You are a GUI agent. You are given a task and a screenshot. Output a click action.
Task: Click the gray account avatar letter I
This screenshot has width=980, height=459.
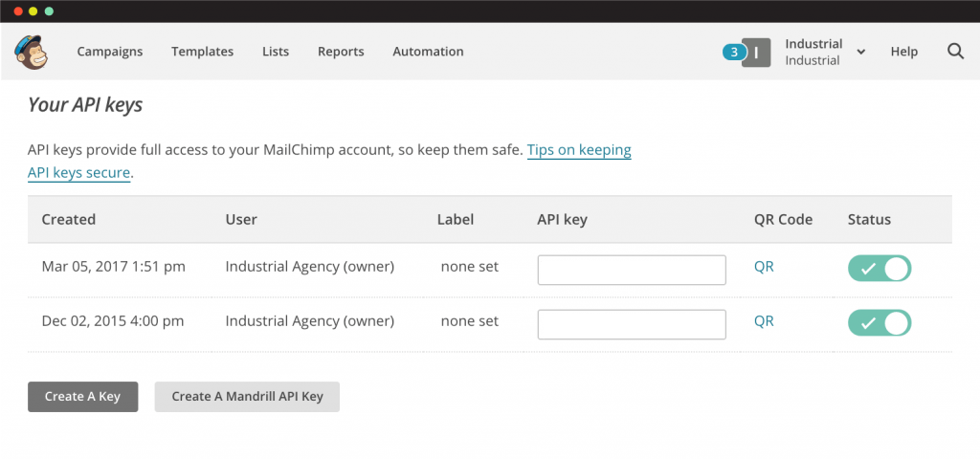[756, 53]
